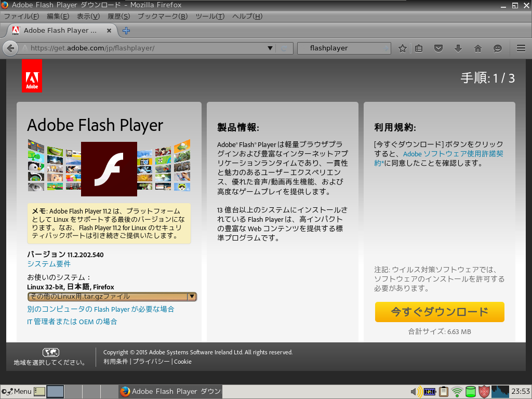The width and height of the screenshot is (532, 399).
Task: Click the 今すぐダウンロード button
Action: pyautogui.click(x=440, y=312)
